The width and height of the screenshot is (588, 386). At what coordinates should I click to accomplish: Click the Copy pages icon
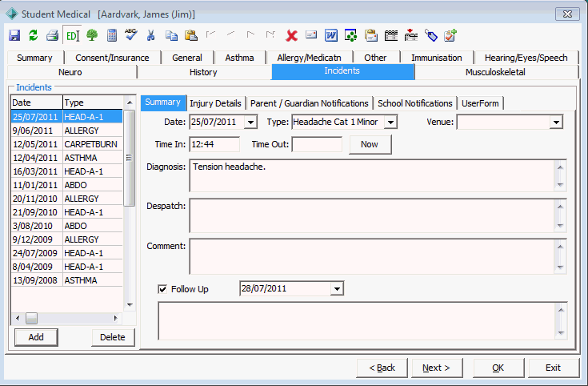[x=171, y=36]
